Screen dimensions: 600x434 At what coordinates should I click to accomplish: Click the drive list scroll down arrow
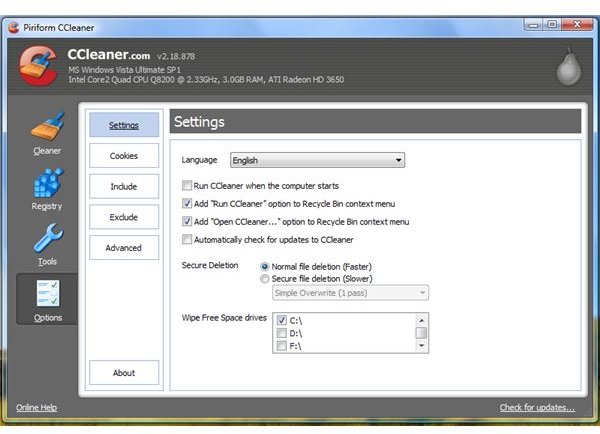click(421, 346)
